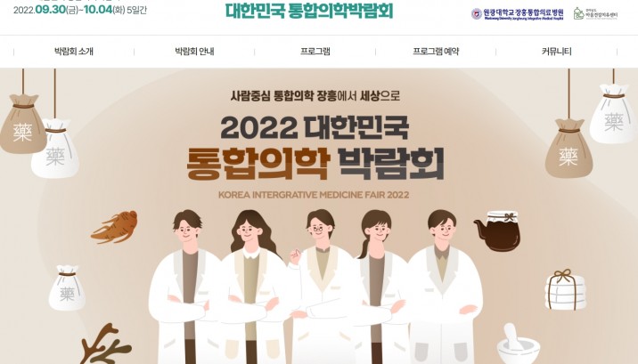Image resolution: width=638 pixels, height=364 pixels.
Task: Click the 마음건강치유센터 logo at top right
Action: pyautogui.click(x=596, y=14)
